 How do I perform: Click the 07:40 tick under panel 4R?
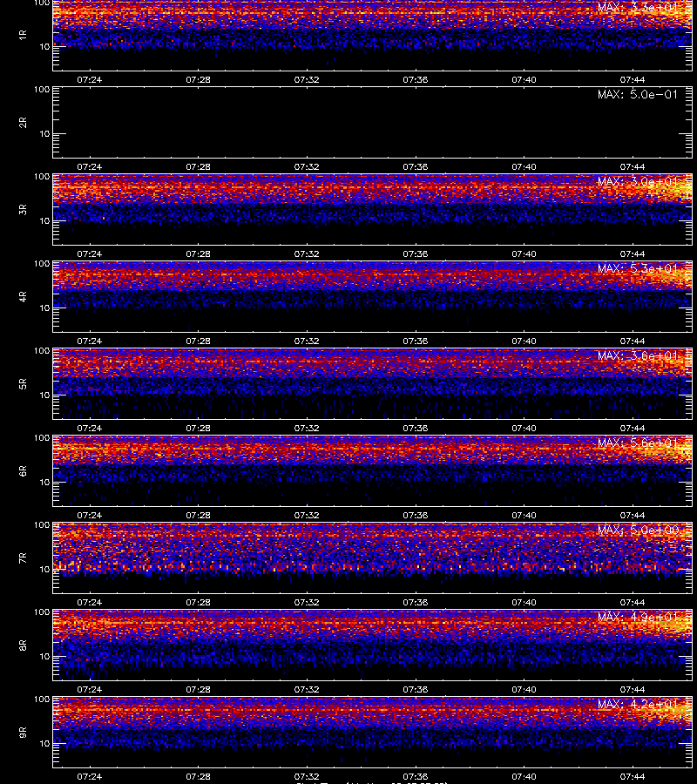[x=524, y=341]
